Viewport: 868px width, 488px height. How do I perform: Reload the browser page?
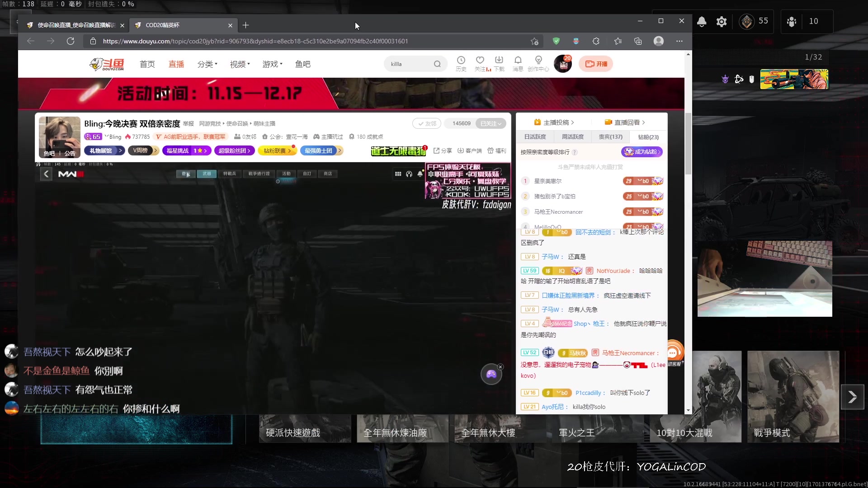[x=71, y=41]
